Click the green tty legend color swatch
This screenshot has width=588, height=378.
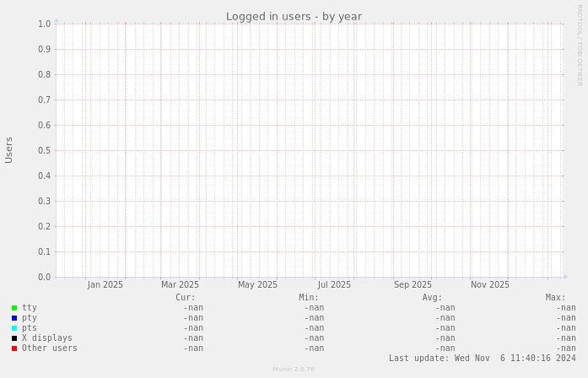(14, 308)
